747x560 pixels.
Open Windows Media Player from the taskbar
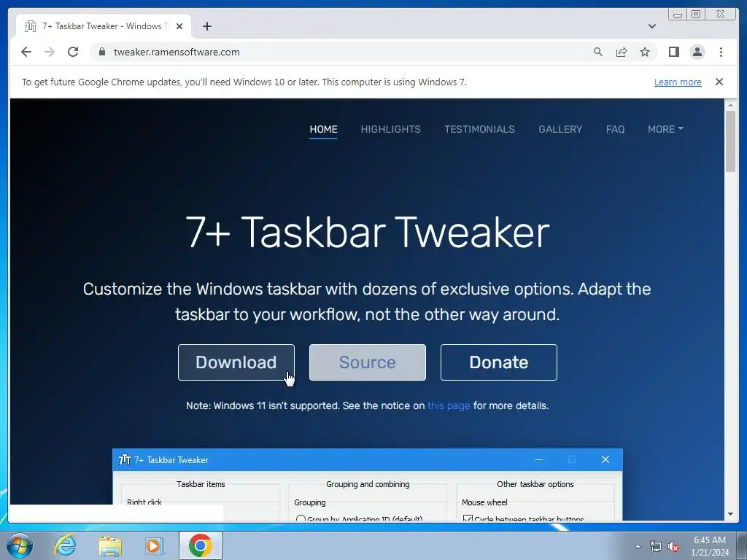tap(155, 545)
